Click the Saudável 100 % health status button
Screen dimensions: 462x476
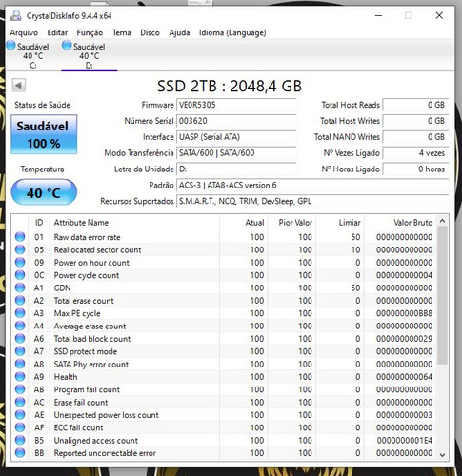click(44, 134)
